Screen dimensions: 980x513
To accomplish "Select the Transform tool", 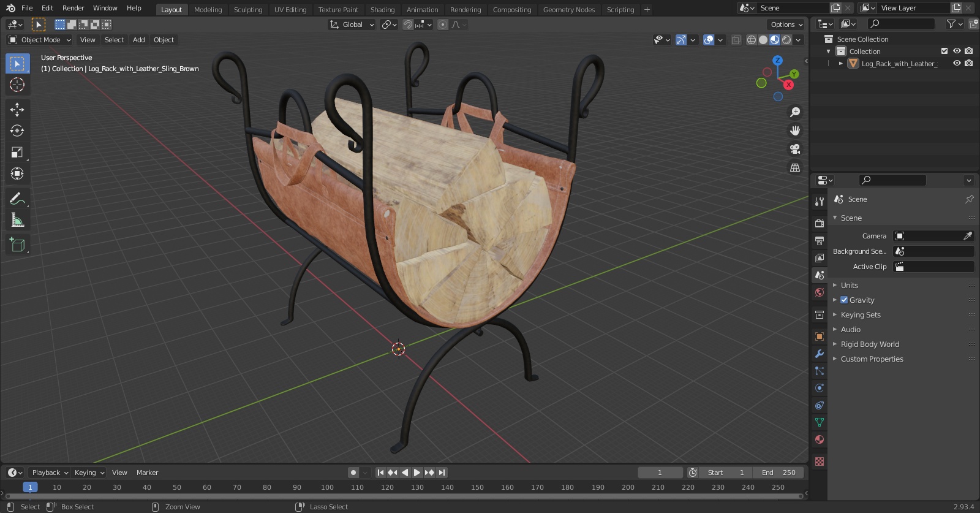I will pyautogui.click(x=17, y=173).
